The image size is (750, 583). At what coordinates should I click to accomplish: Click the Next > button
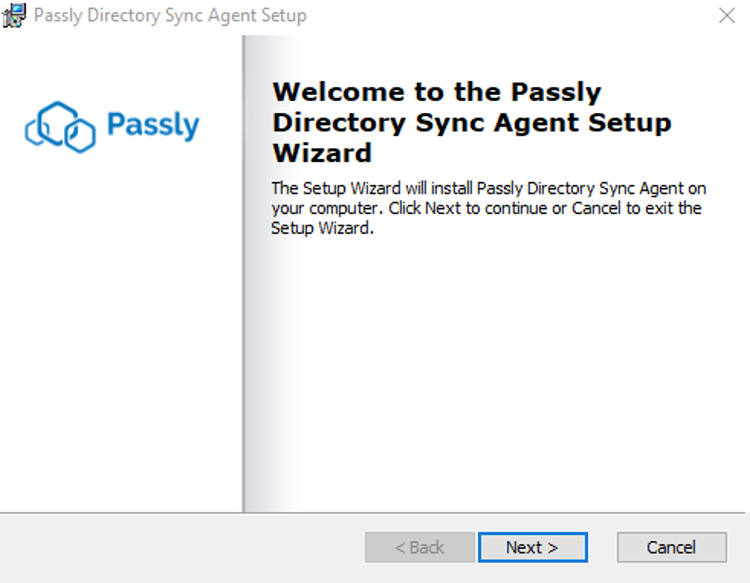[x=533, y=547]
